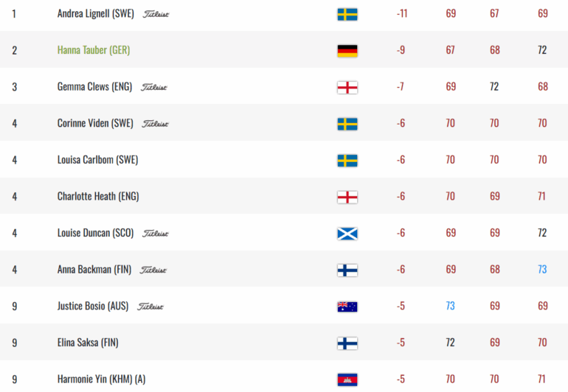568x392 pixels.
Task: Open Hanna Tauber (GER) player link
Action: tap(94, 50)
